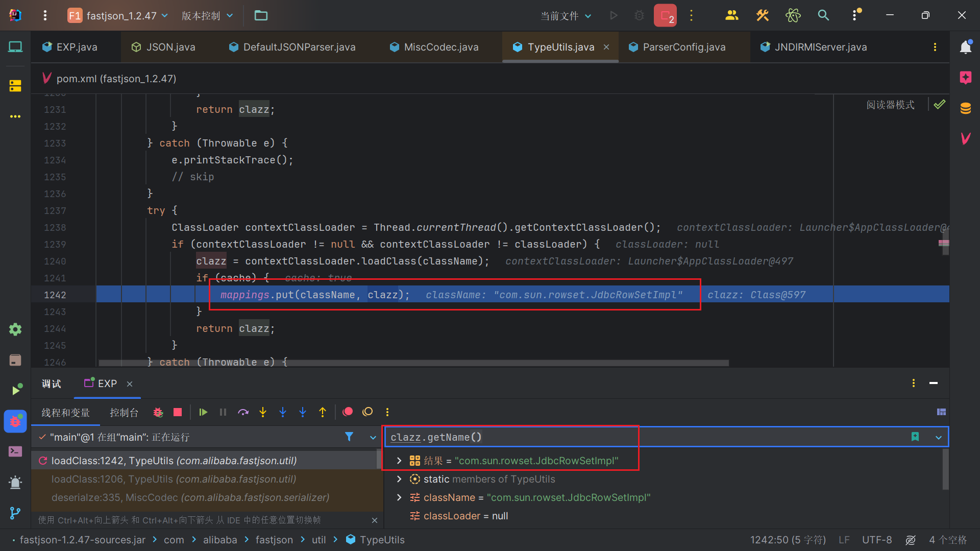Image resolution: width=980 pixels, height=551 pixels.
Task: Select loadClass:1206 stack frame
Action: click(207, 479)
